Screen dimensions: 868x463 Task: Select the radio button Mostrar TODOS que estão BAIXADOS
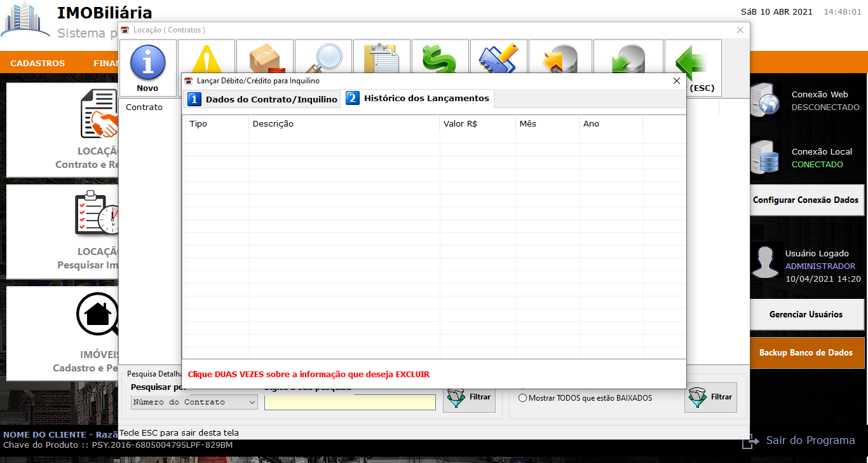tap(522, 398)
